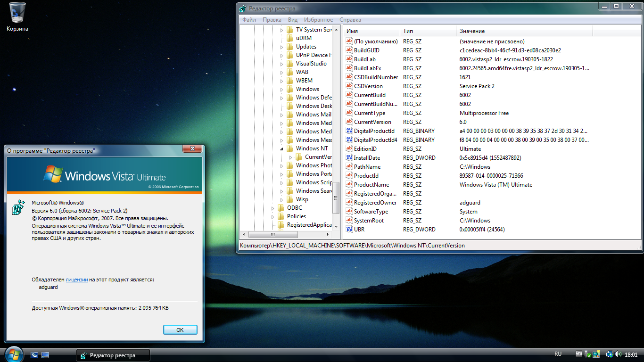Expand the WAB key

[282, 72]
